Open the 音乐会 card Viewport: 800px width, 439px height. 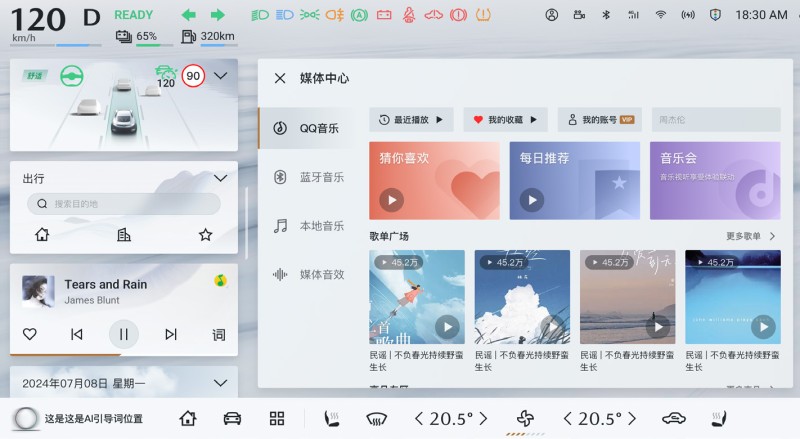click(x=715, y=181)
